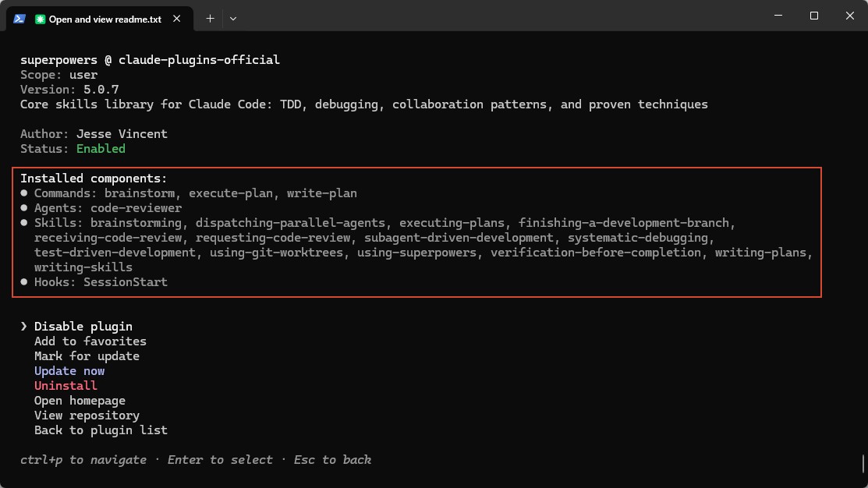
Task: Open a new terminal tab
Action: click(x=210, y=19)
